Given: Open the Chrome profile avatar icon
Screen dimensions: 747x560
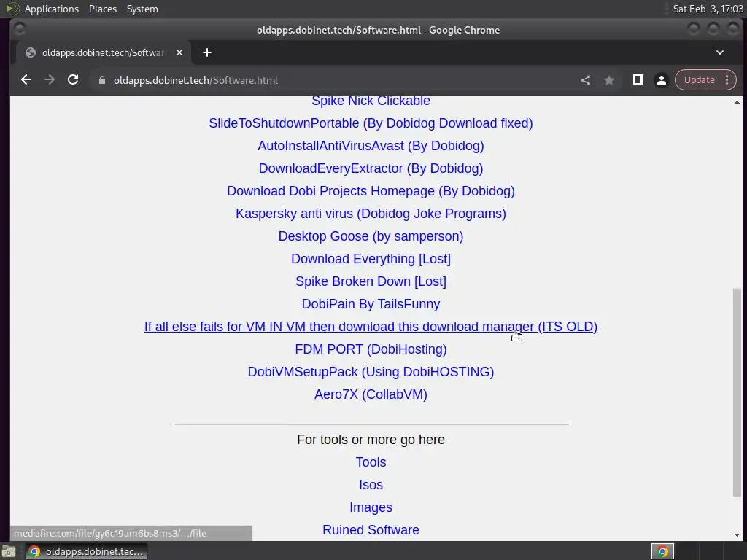Looking at the screenshot, I should (x=661, y=80).
